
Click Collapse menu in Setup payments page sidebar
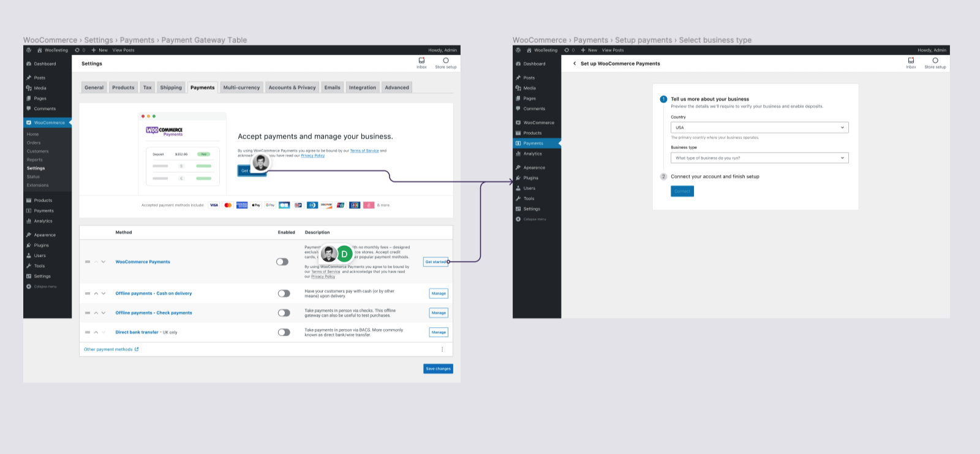pos(531,219)
